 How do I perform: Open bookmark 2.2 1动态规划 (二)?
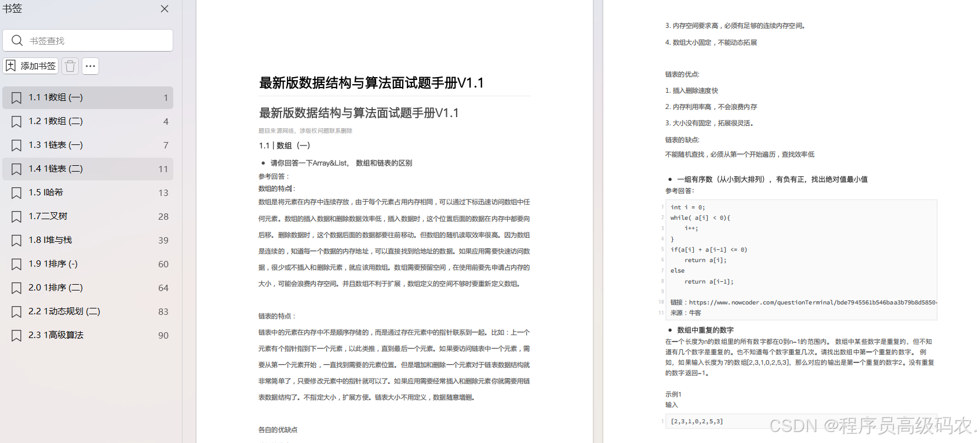[88, 311]
